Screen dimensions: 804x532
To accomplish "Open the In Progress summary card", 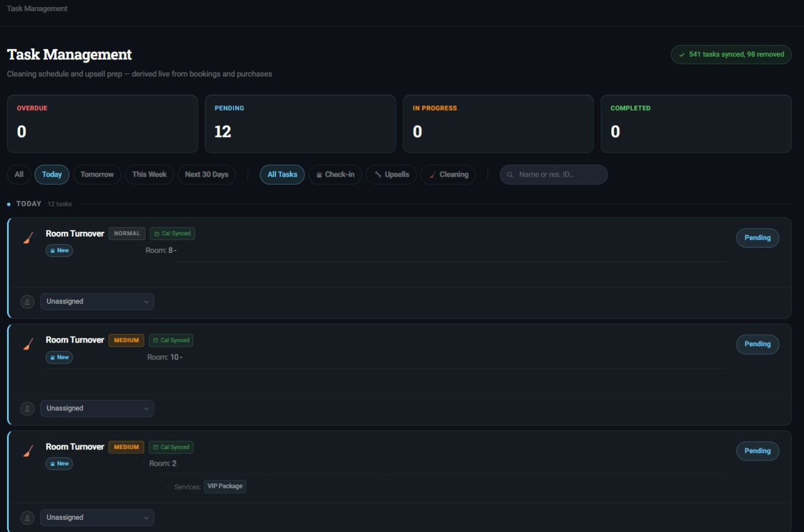I will [x=498, y=124].
